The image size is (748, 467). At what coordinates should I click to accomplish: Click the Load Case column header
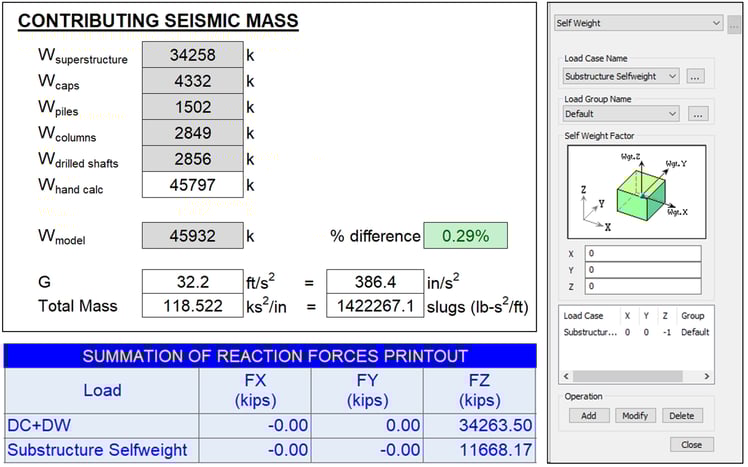click(586, 316)
